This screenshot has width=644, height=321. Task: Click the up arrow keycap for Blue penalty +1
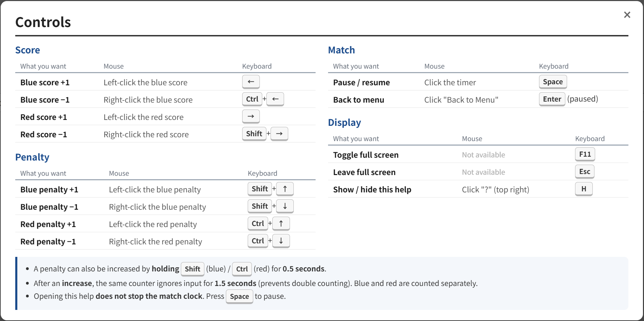(285, 189)
